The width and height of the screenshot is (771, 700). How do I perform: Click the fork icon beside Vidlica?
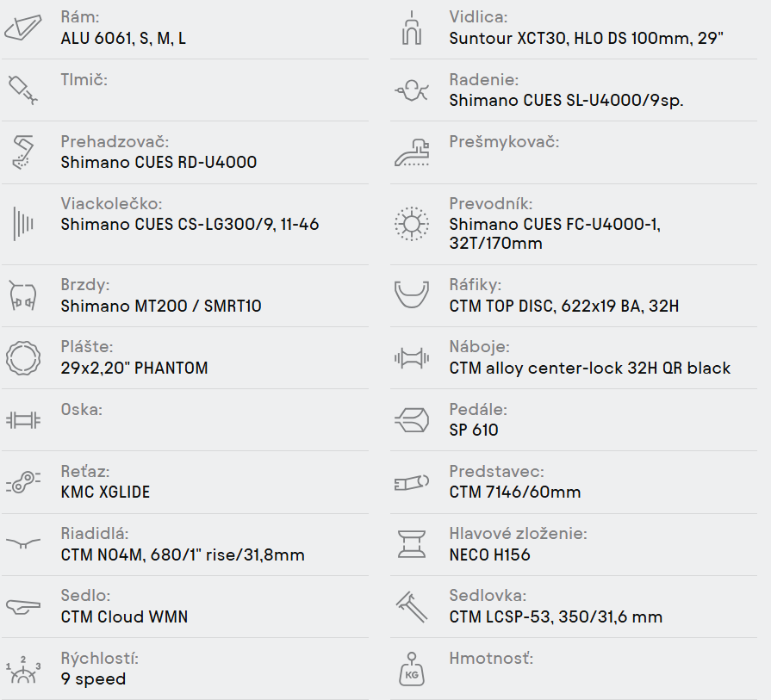tap(412, 28)
